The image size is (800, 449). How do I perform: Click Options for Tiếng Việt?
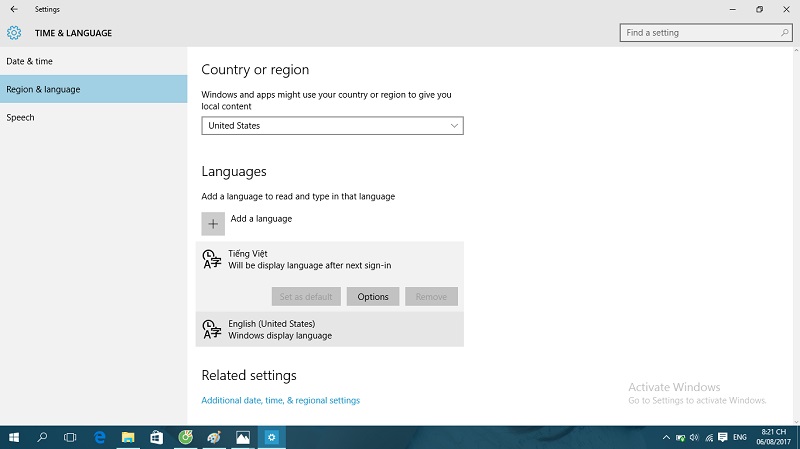[x=373, y=296]
